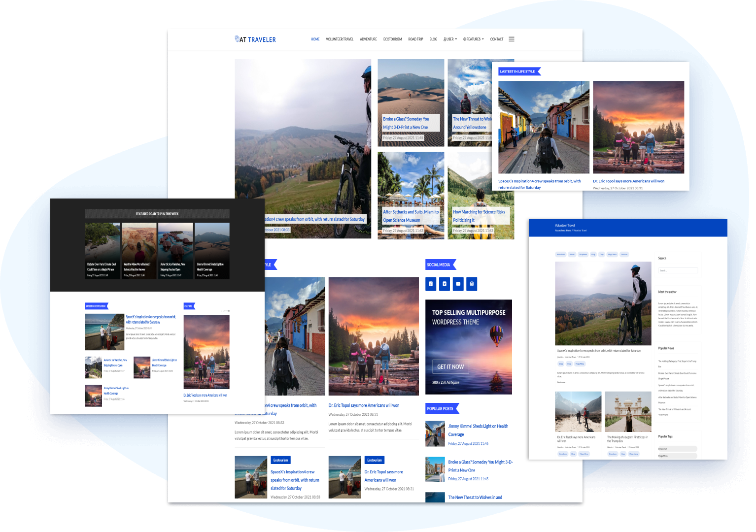This screenshot has width=756, height=532.
Task: Click the sunset hikers image in main page
Action: click(373, 336)
